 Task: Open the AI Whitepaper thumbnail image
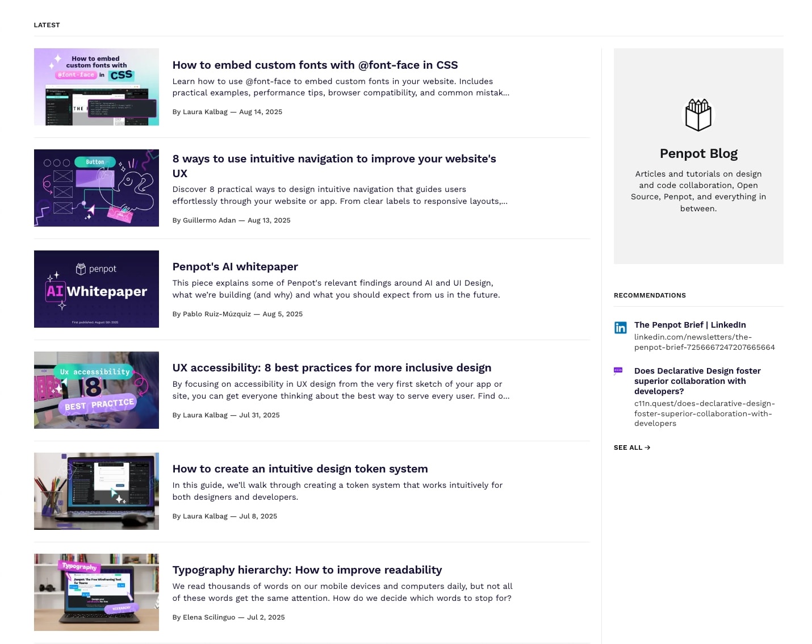tap(97, 289)
